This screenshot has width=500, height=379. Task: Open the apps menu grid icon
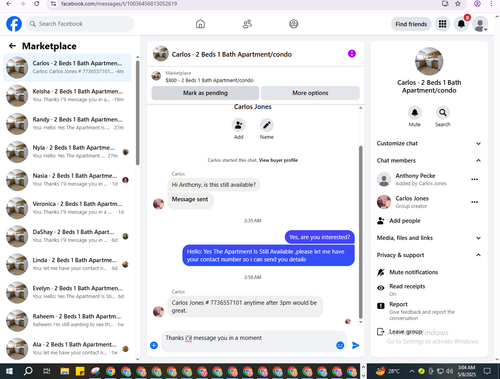click(x=442, y=24)
